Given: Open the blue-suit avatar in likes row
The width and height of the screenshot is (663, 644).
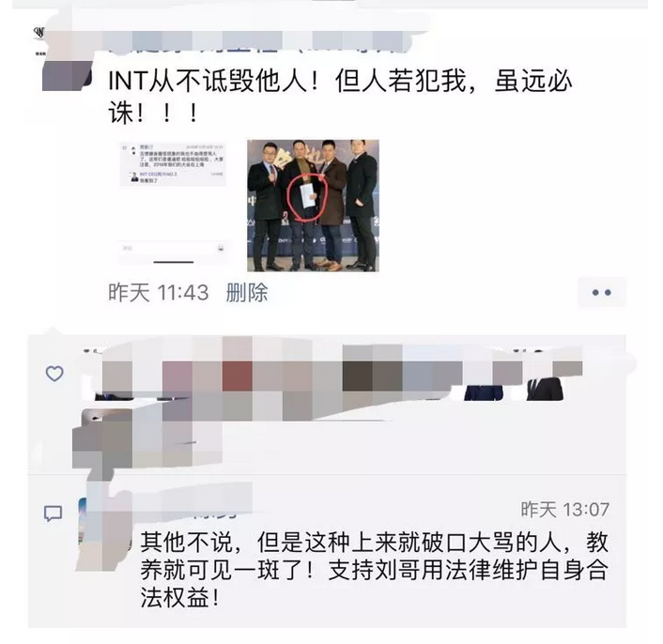Looking at the screenshot, I should click(484, 391).
